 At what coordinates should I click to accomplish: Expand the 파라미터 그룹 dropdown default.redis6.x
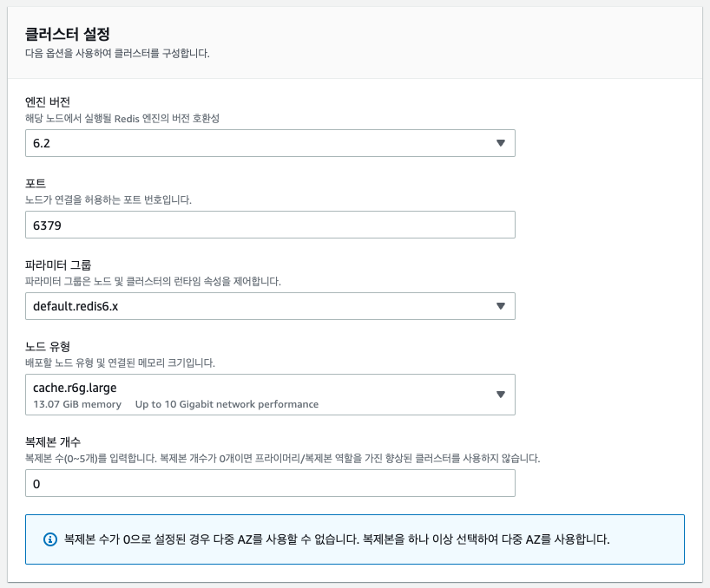tap(270, 306)
